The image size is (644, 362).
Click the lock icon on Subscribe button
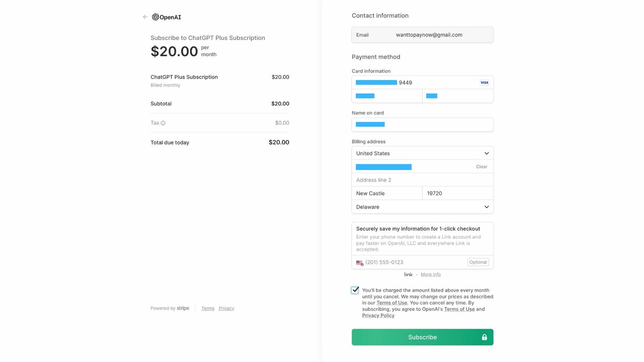[x=485, y=337]
